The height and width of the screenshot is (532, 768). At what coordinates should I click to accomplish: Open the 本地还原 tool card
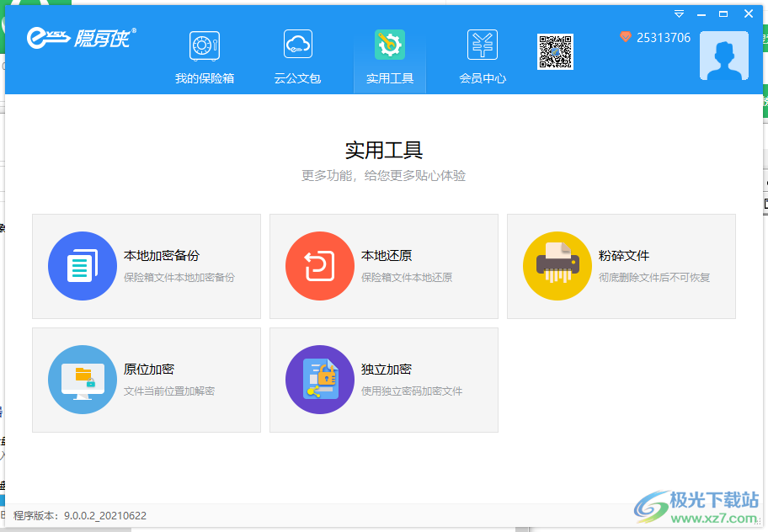point(384,266)
